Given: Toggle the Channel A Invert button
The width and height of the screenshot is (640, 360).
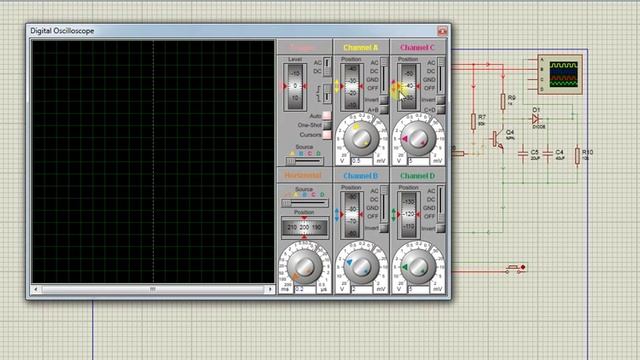Looking at the screenshot, I should point(384,100).
